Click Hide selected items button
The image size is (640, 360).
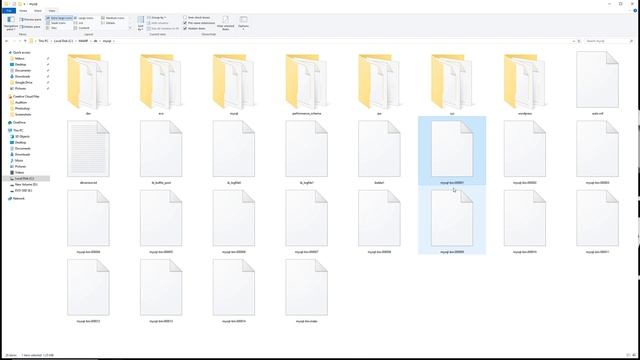tap(225, 24)
